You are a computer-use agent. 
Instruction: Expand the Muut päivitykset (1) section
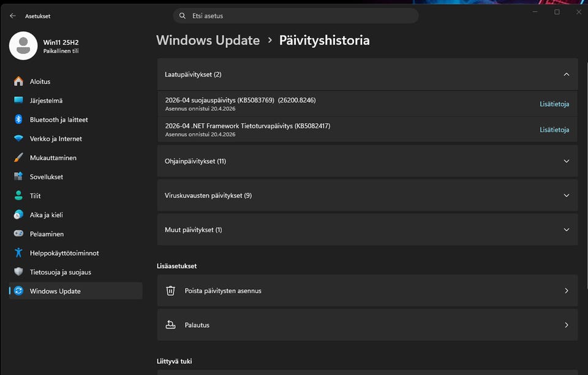(367, 230)
